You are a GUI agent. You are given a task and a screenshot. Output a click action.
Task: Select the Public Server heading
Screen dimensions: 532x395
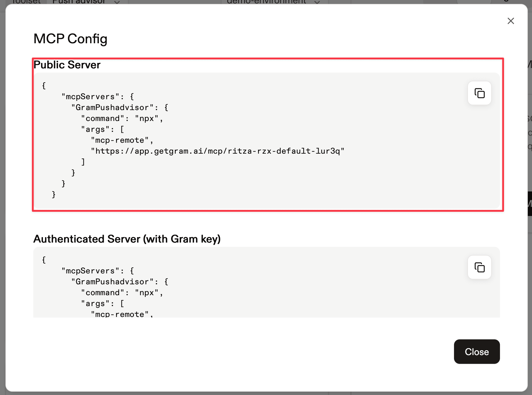67,65
